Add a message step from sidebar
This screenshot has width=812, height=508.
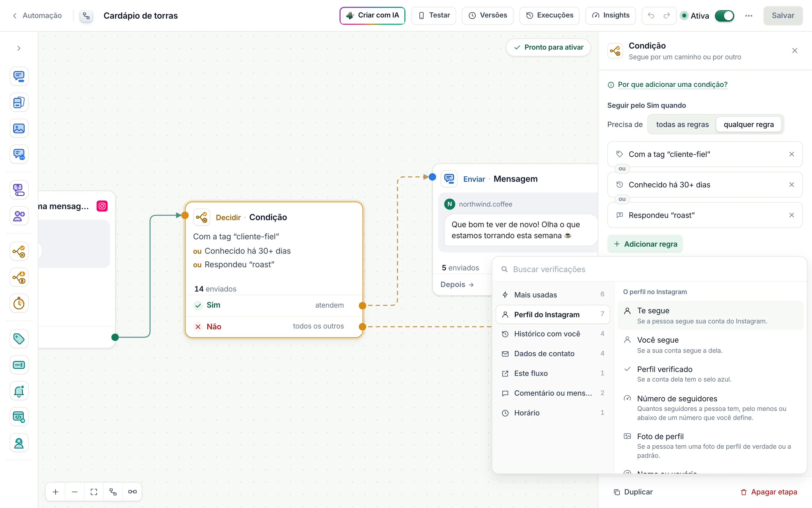(19, 76)
